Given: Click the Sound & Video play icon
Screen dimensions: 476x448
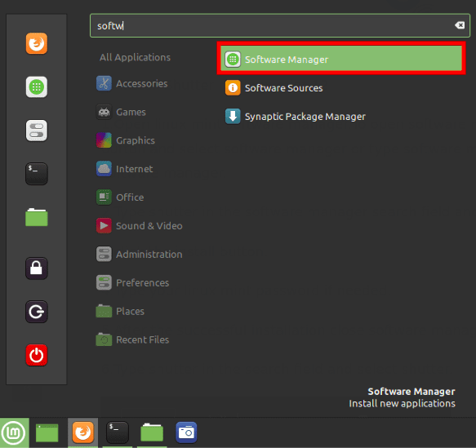Looking at the screenshot, I should coord(104,226).
